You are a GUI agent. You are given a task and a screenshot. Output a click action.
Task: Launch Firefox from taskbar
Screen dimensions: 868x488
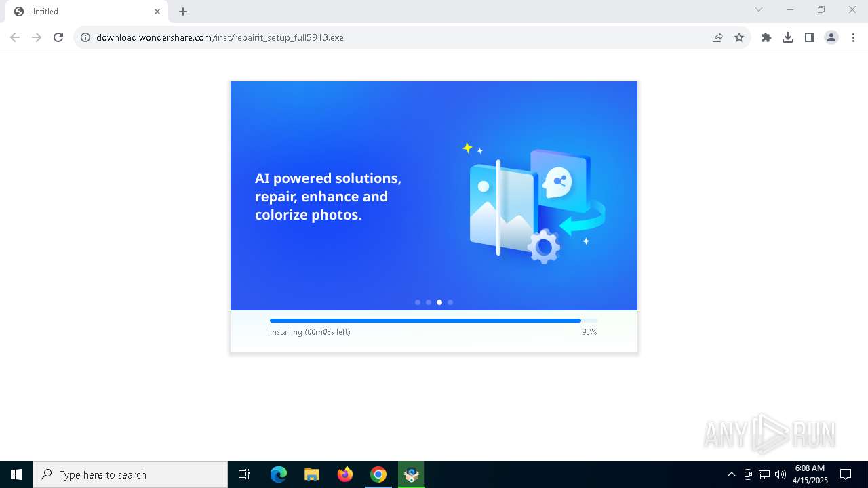click(345, 474)
